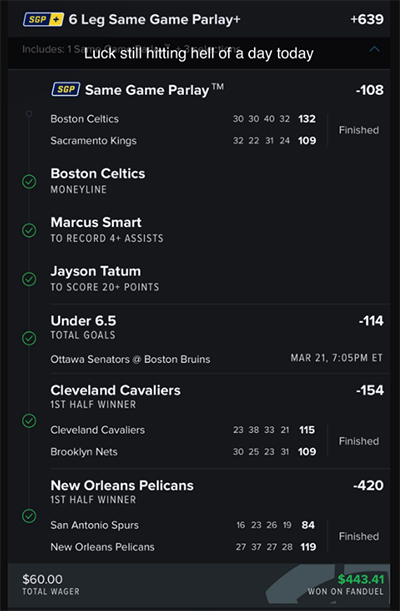Open the Jayson Tatum 20+ points leg

click(105, 279)
